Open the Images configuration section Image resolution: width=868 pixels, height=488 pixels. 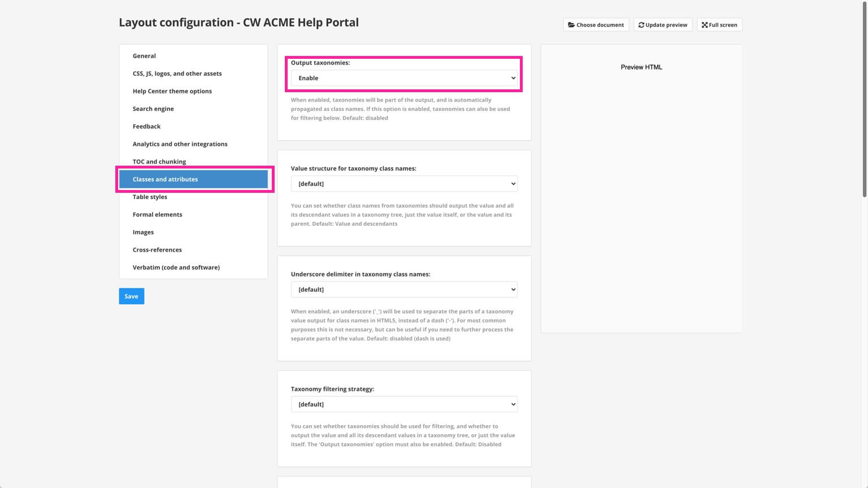coord(143,232)
